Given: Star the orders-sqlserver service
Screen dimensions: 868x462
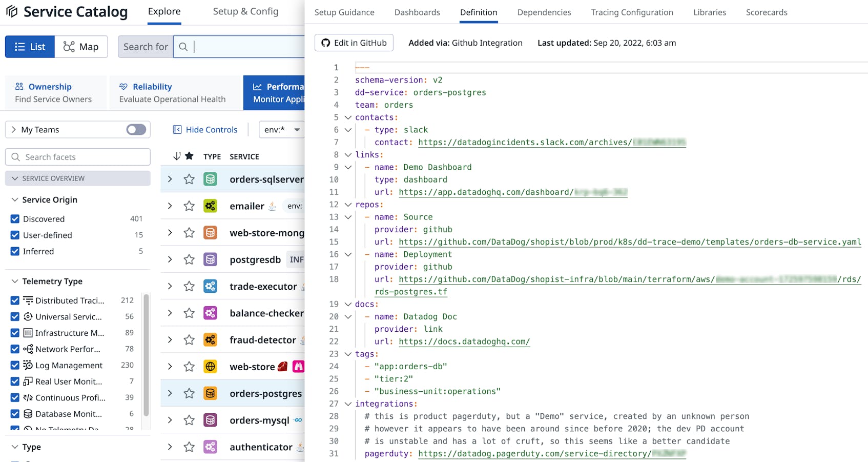Looking at the screenshot, I should click(x=189, y=179).
